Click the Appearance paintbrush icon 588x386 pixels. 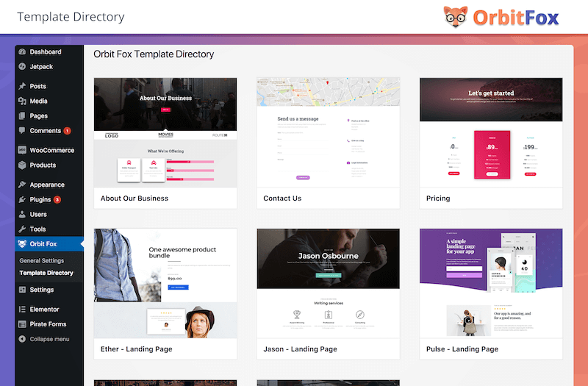(22, 185)
